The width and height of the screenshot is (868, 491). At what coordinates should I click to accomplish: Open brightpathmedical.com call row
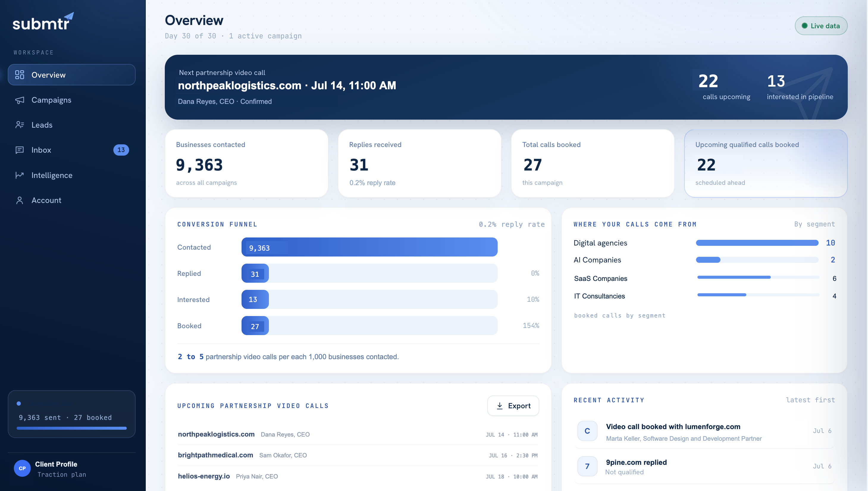point(358,455)
